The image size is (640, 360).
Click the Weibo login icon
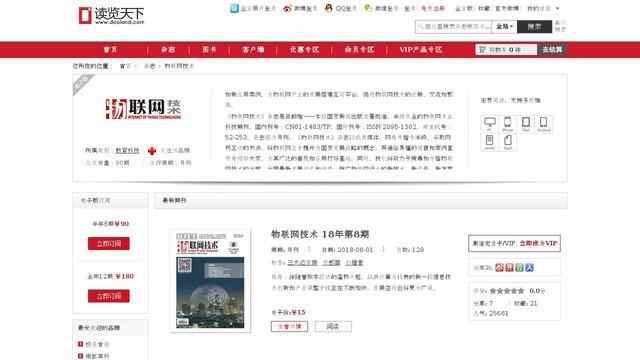click(x=287, y=8)
